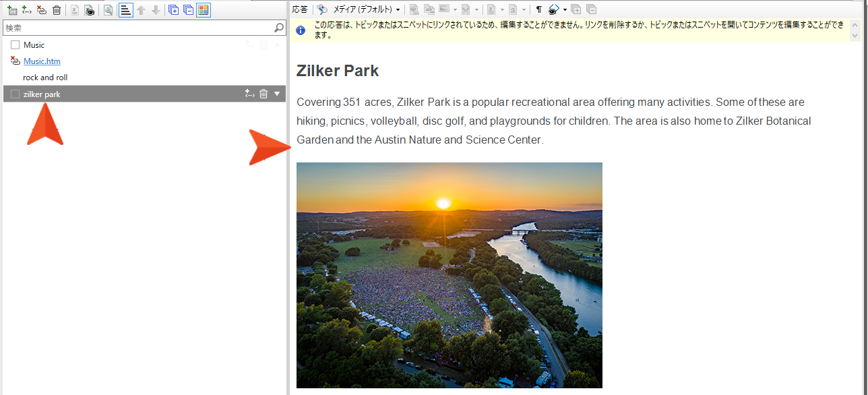Click the page preview eye icon
The height and width of the screenshot is (395, 868).
89,10
